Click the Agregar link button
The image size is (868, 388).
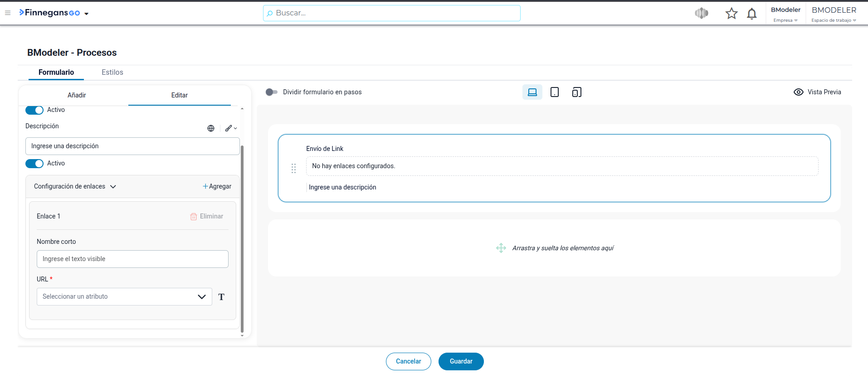217,186
